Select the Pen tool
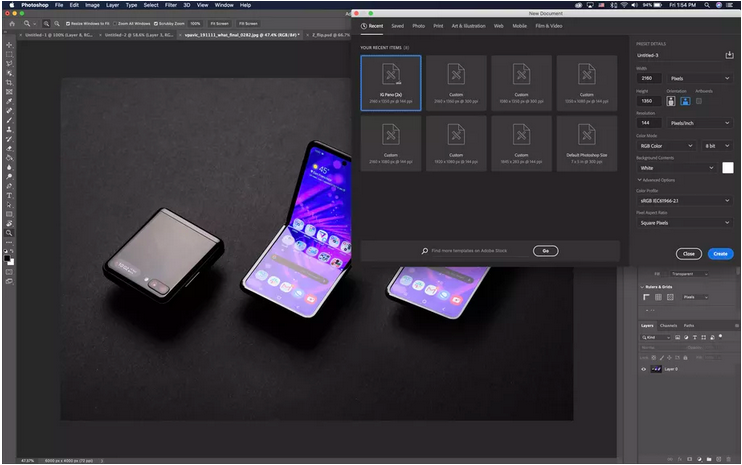 (9, 186)
